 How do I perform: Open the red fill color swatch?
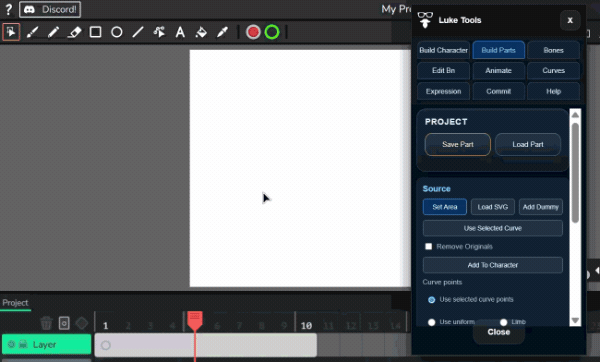(253, 32)
